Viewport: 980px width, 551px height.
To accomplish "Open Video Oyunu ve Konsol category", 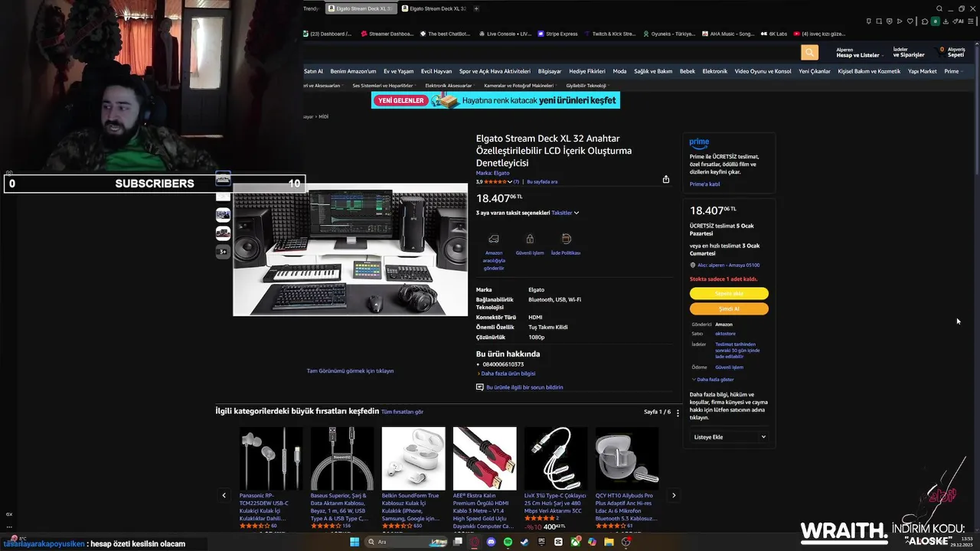I will (763, 71).
